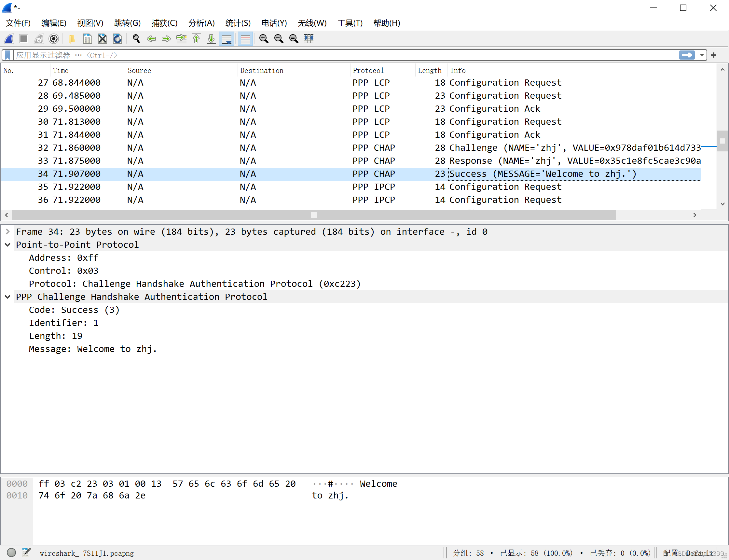Go back to previous packet

pyautogui.click(x=151, y=39)
